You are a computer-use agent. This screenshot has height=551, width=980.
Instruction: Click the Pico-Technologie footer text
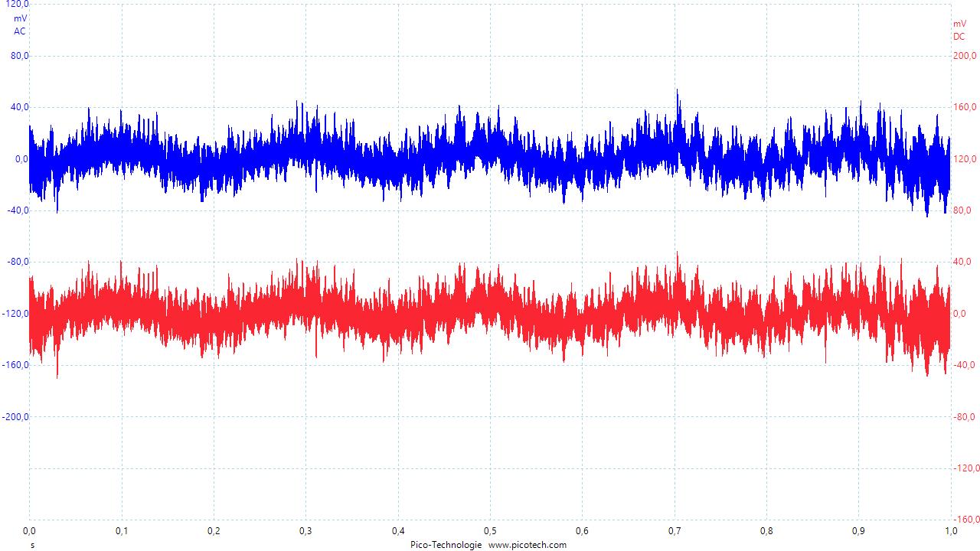click(x=446, y=545)
